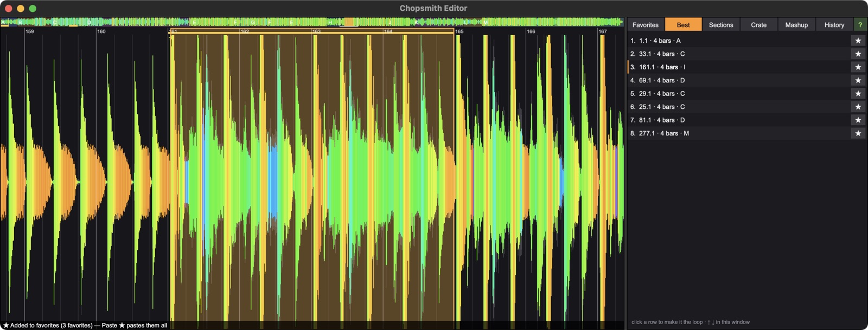
Task: Click section M in overview strip
Action: tap(486, 22)
